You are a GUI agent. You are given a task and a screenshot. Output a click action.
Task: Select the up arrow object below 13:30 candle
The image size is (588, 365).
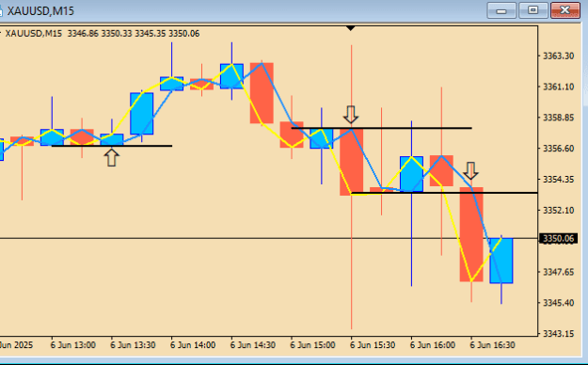tap(111, 157)
